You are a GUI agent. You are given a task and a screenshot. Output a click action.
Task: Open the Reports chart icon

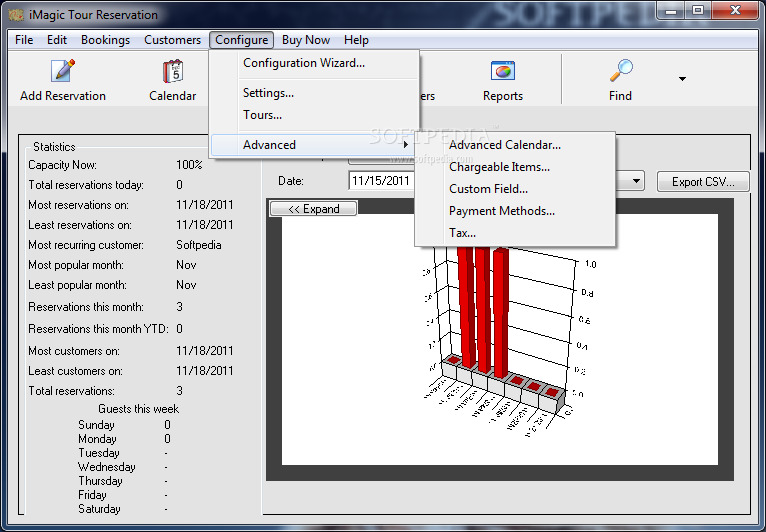[x=503, y=71]
